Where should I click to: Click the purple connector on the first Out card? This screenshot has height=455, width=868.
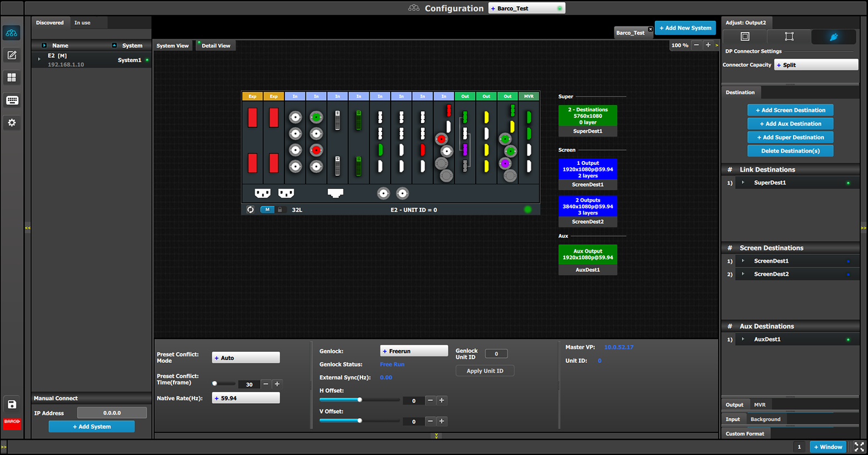pyautogui.click(x=465, y=149)
